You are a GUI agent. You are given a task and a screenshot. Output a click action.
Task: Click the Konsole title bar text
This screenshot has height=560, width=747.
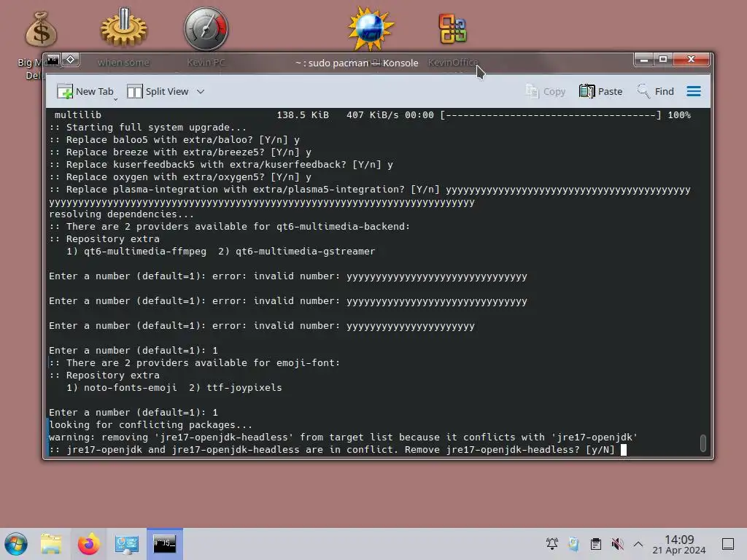coord(356,63)
